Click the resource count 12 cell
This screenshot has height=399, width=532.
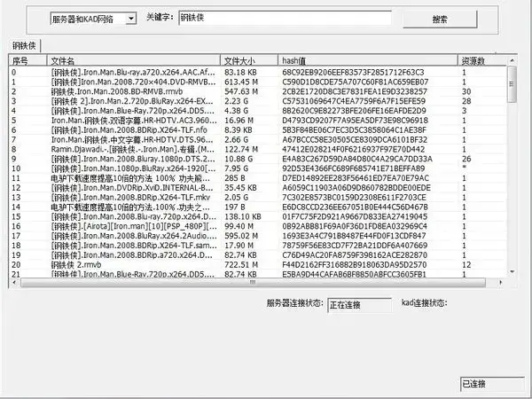[466, 264]
